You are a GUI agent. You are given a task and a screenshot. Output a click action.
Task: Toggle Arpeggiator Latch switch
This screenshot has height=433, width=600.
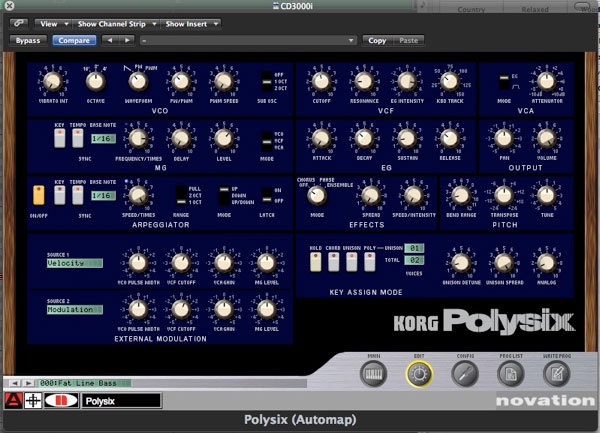point(267,195)
